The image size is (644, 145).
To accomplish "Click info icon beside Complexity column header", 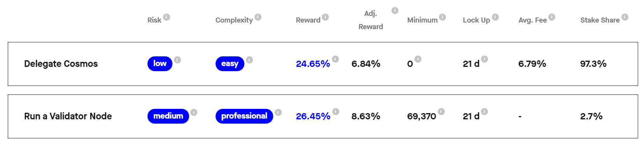I will (x=258, y=17).
